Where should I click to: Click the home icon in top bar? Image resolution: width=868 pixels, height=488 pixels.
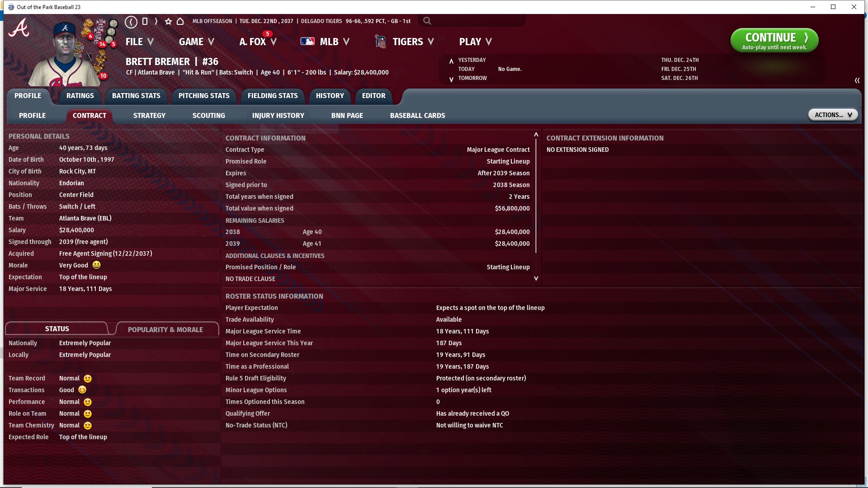(180, 21)
